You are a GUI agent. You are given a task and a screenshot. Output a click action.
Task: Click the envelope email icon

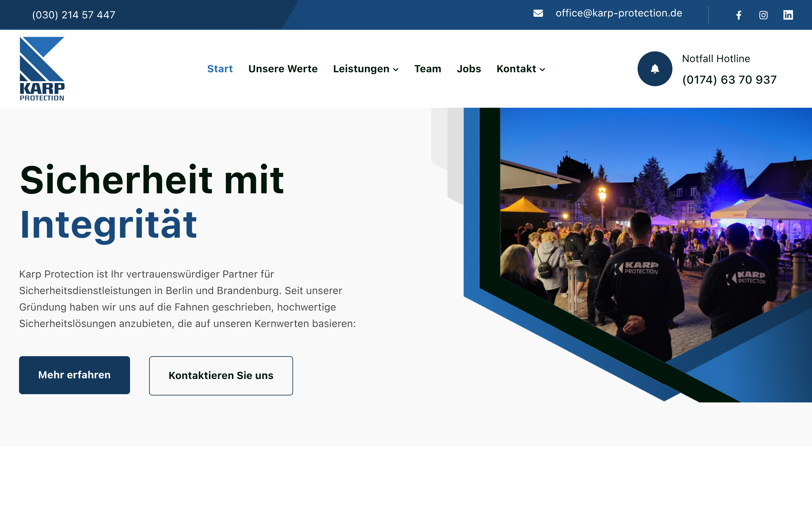tap(538, 13)
